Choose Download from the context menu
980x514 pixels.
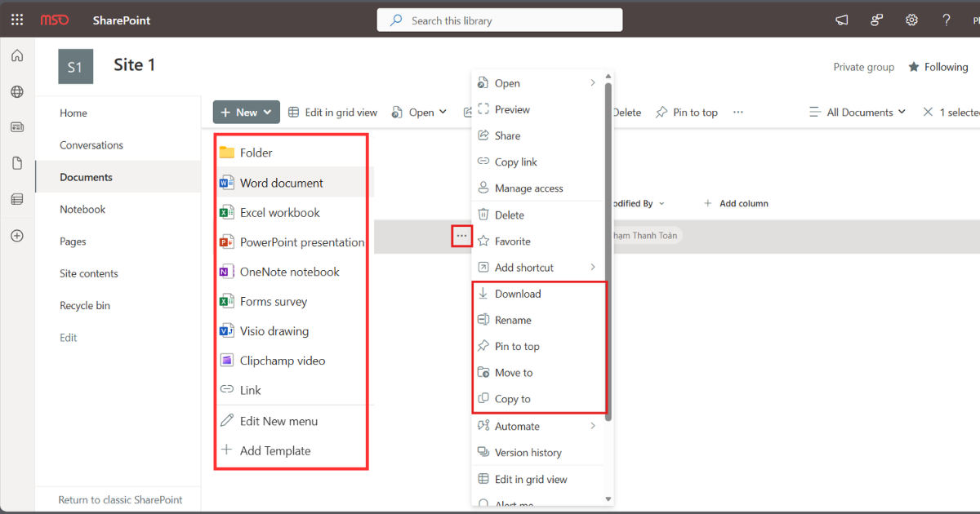pyautogui.click(x=519, y=293)
